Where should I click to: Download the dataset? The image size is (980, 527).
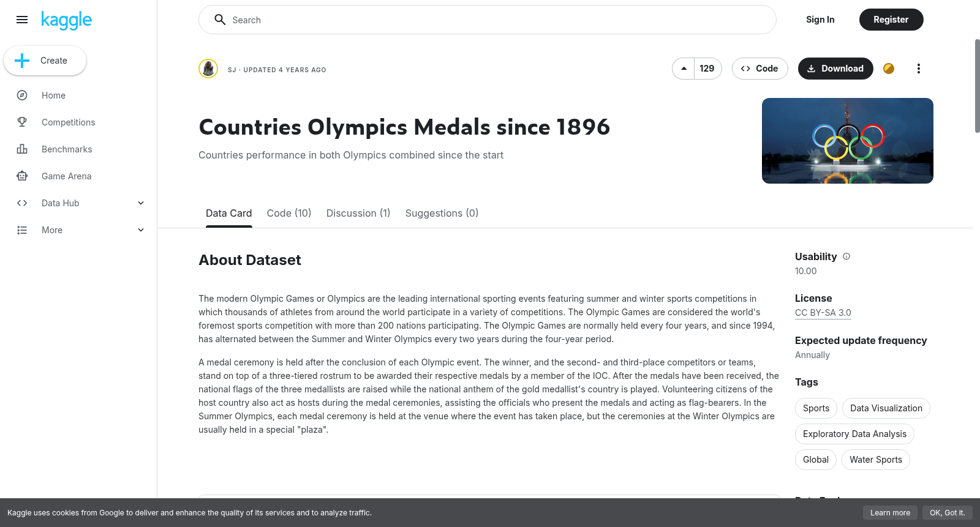[835, 69]
